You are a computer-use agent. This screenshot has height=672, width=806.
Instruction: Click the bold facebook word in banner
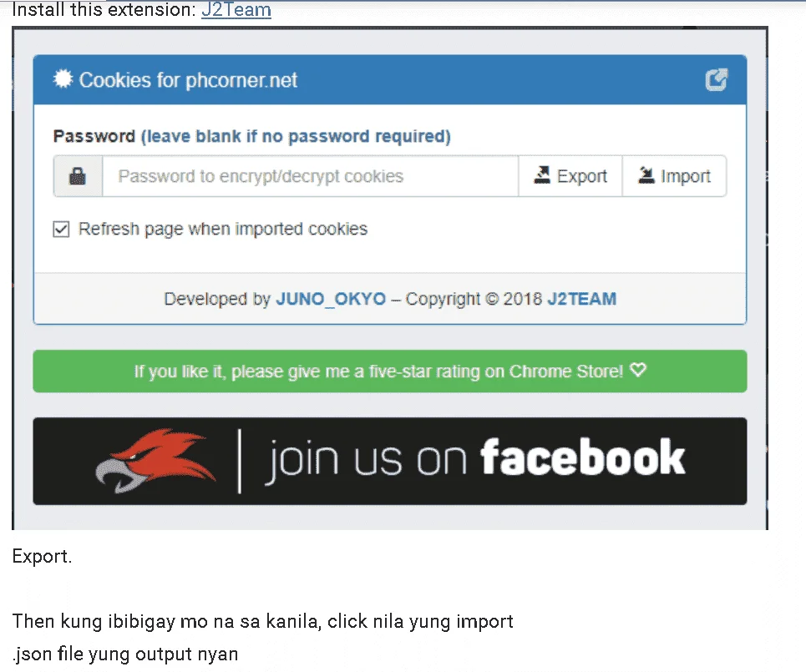pyautogui.click(x=582, y=457)
